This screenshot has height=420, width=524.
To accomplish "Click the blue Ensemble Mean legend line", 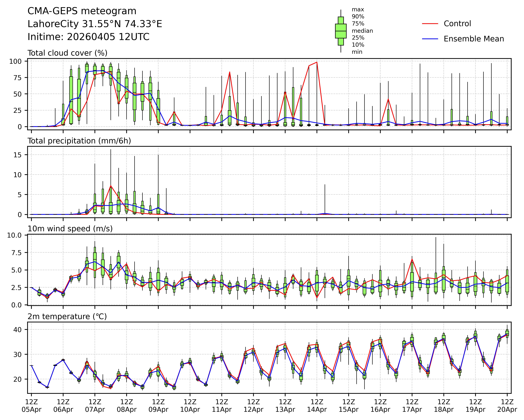I will (430, 39).
